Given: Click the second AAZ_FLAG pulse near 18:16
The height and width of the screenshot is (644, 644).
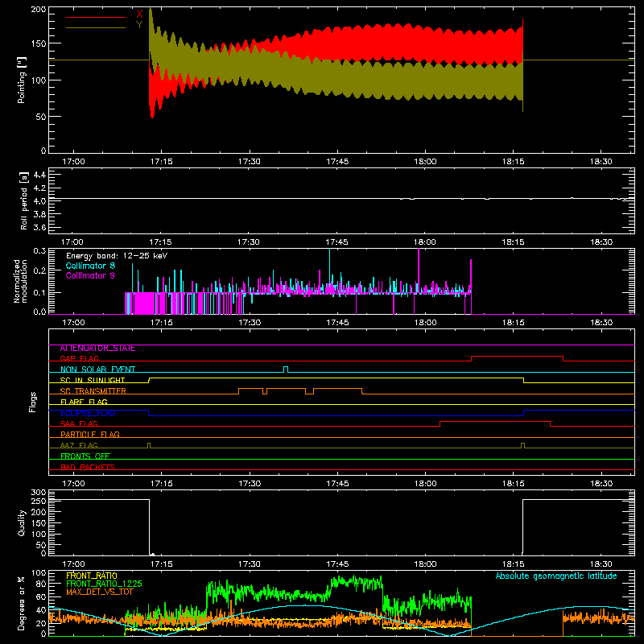Looking at the screenshot, I should click(522, 446).
